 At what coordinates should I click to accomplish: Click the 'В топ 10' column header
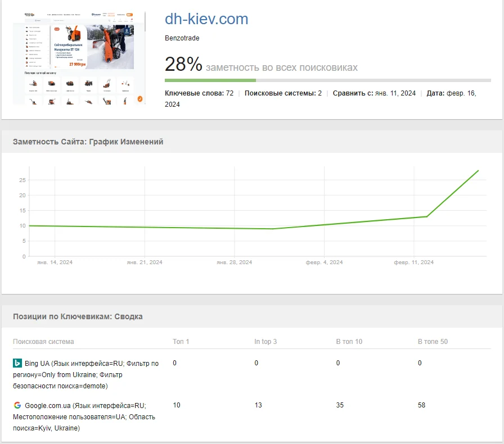[349, 342]
